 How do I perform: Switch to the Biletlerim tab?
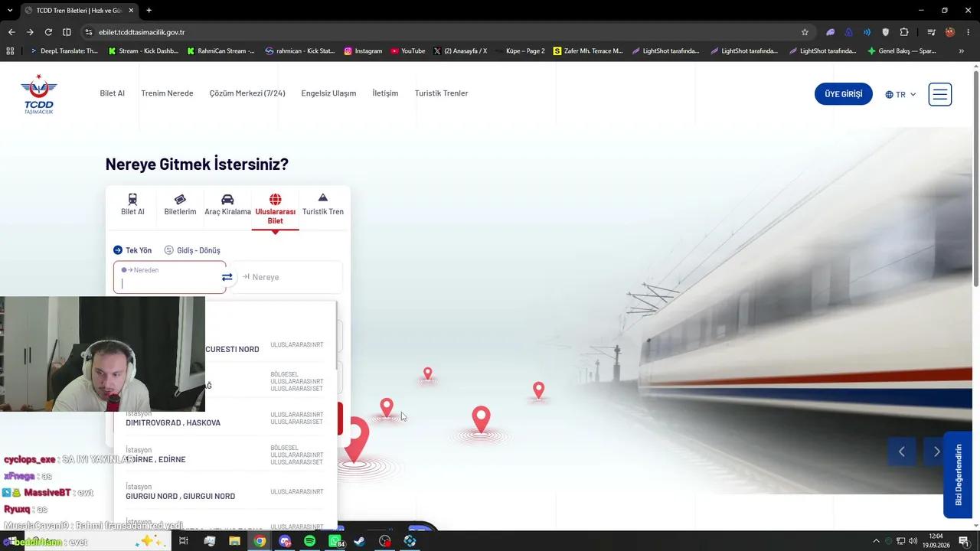point(180,205)
